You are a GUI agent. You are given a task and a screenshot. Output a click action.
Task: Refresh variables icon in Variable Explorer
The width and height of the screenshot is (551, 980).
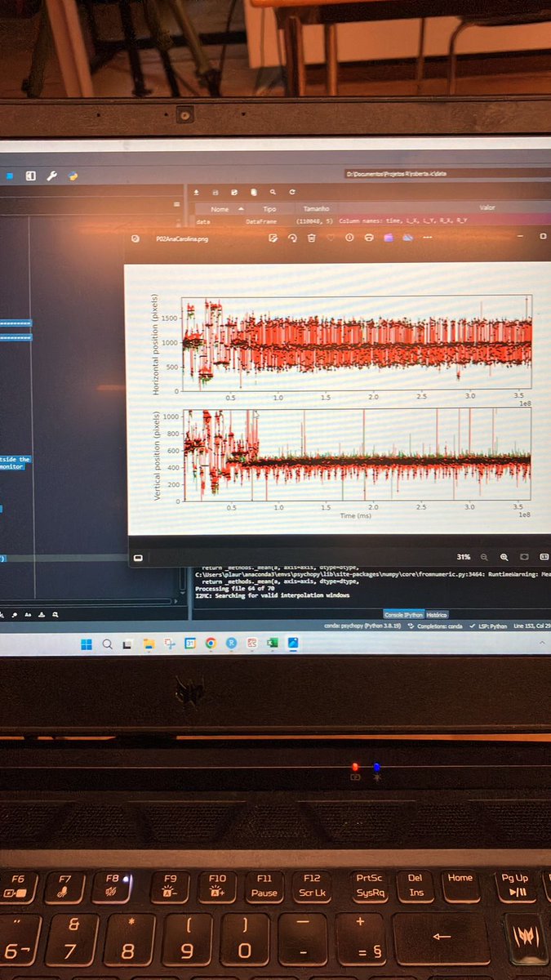(x=291, y=192)
